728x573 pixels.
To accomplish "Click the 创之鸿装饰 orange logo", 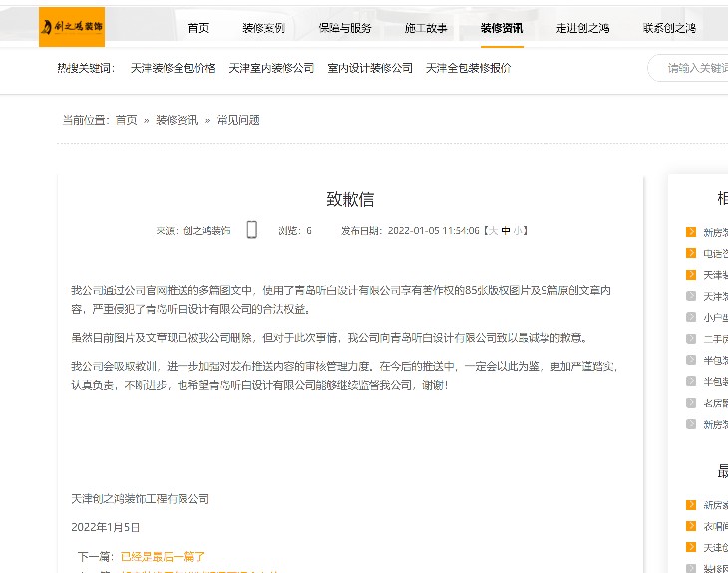I will 72,27.
